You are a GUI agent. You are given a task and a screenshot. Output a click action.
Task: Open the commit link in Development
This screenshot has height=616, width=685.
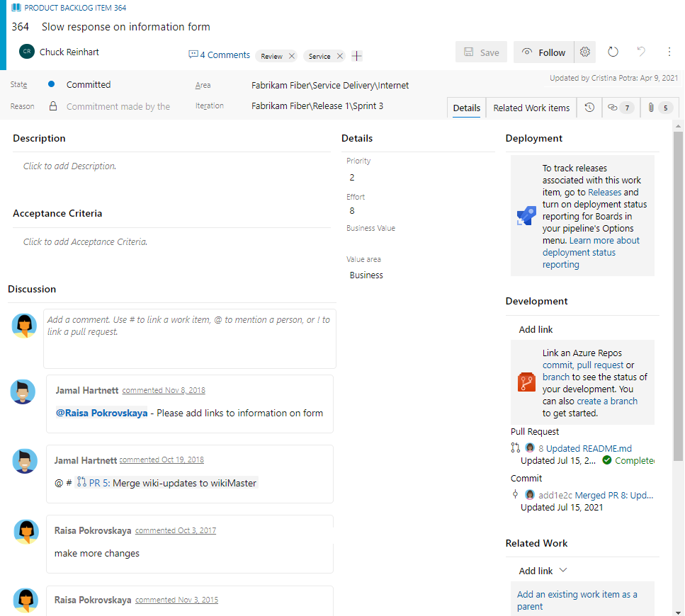(x=557, y=365)
